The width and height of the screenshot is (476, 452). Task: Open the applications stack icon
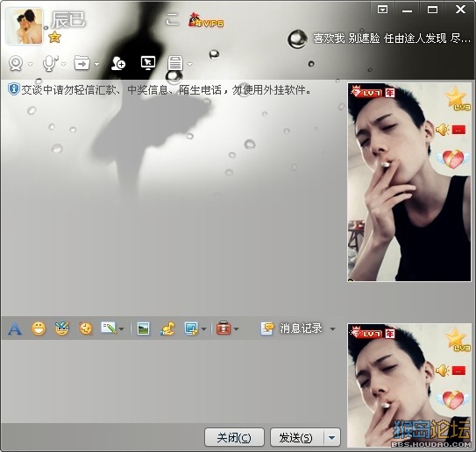point(175,63)
